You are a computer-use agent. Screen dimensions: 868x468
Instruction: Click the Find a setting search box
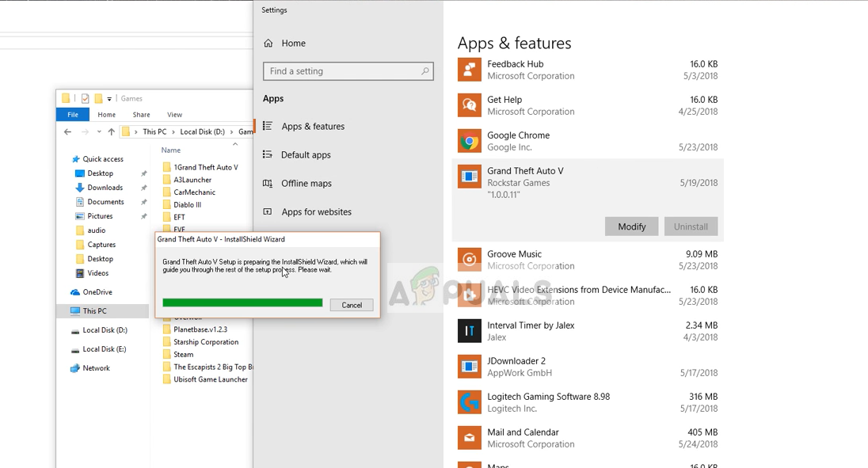click(348, 70)
